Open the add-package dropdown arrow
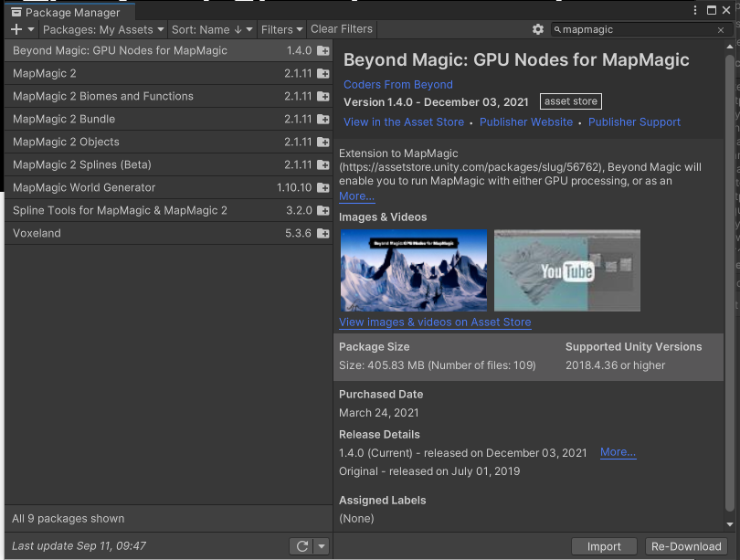740x560 pixels. pos(31,29)
